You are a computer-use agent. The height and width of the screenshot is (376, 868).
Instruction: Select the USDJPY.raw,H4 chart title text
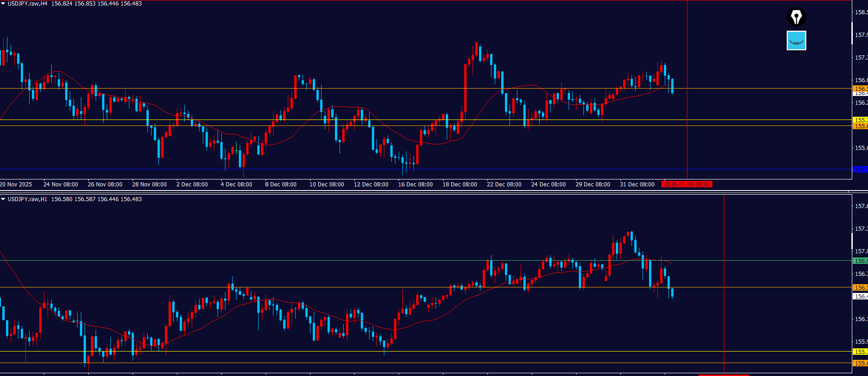coord(27,4)
